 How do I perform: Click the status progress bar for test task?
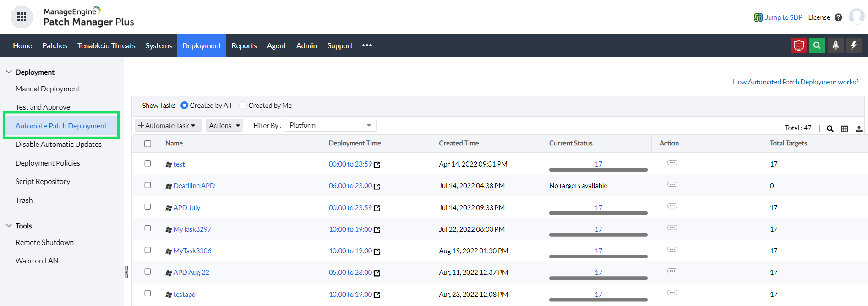tap(598, 169)
